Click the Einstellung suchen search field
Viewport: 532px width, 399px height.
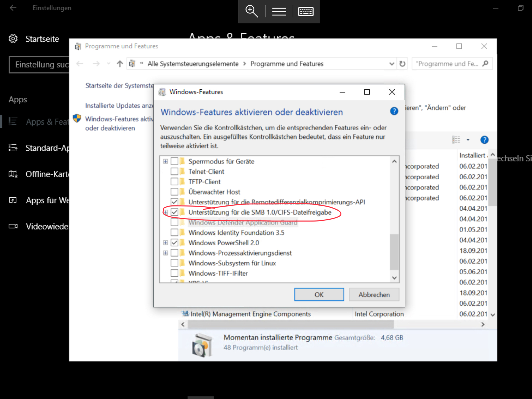pyautogui.click(x=39, y=65)
